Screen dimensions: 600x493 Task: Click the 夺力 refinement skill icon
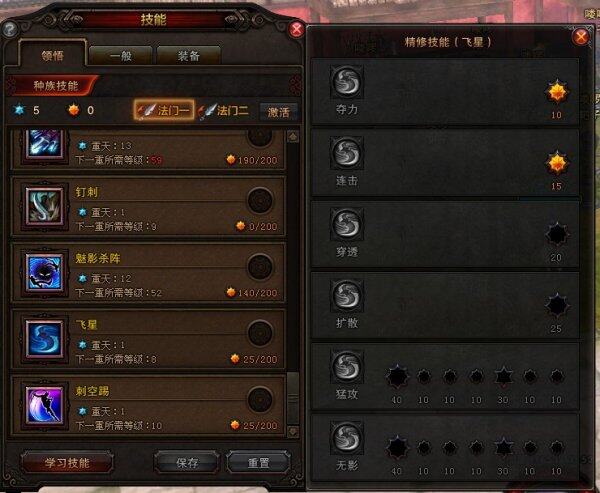347,82
